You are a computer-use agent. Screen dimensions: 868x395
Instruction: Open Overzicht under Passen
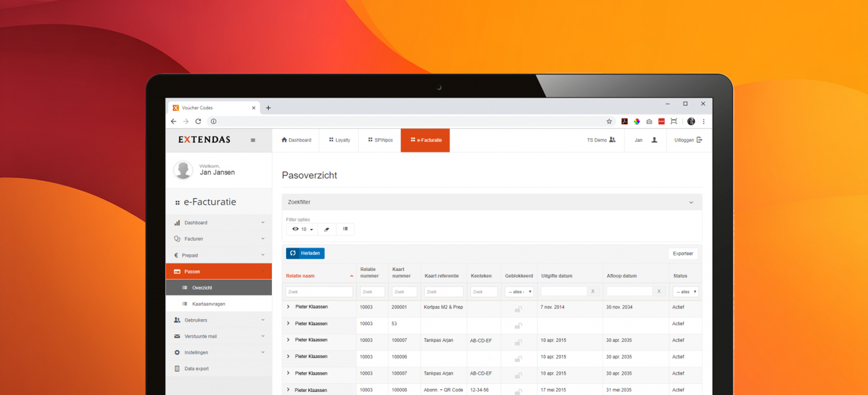pos(219,288)
